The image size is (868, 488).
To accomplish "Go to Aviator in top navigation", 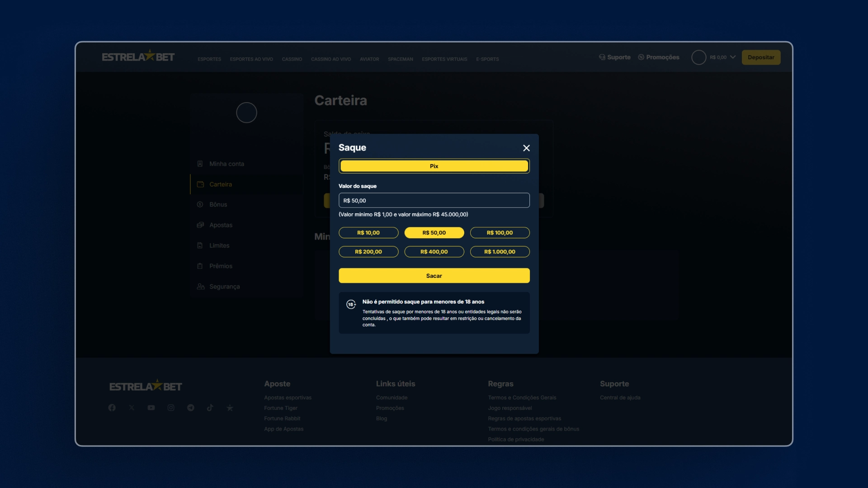I will pos(369,59).
